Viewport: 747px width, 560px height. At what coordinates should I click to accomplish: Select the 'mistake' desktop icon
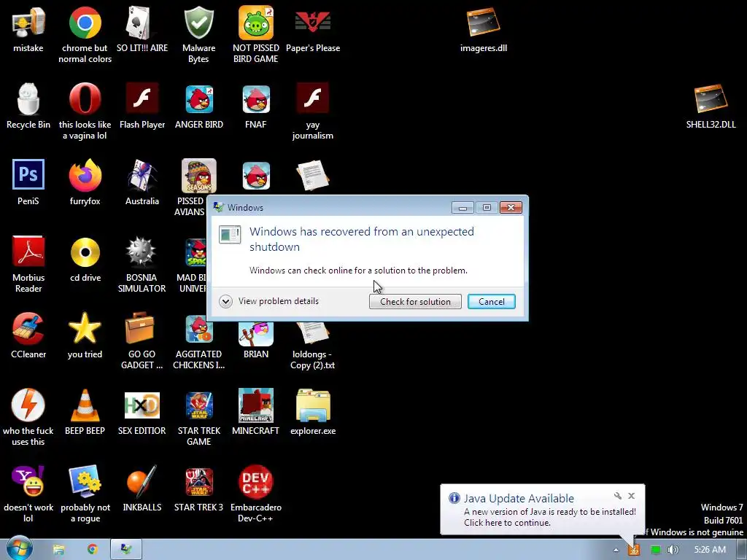(28, 23)
